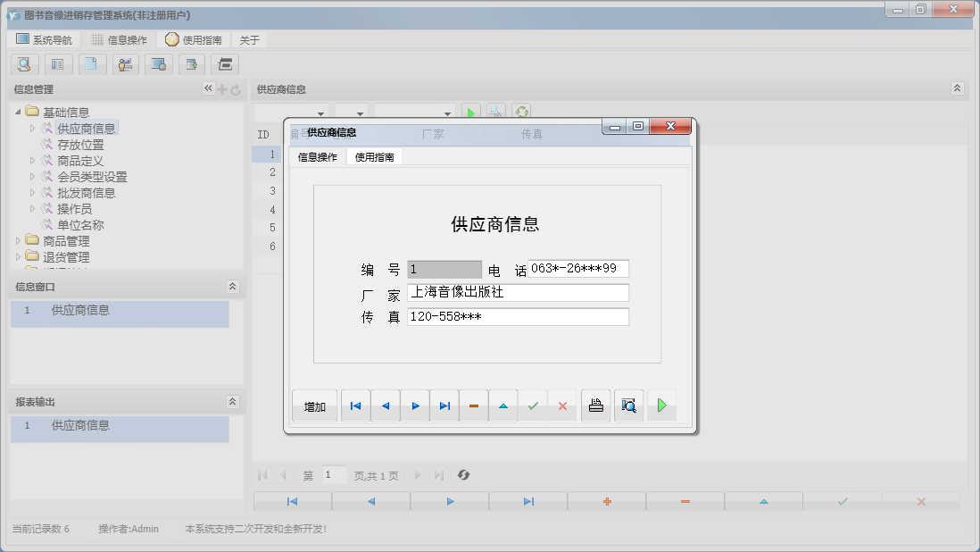Viewport: 980px width, 552px height.
Task: Collapse the 信息管理 panel with double-chevron
Action: 208,88
